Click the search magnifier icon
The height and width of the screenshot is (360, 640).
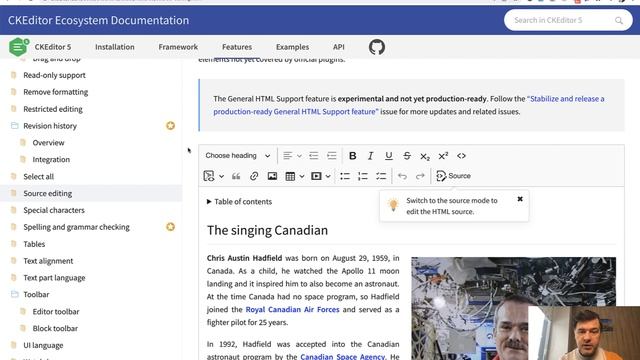point(619,20)
